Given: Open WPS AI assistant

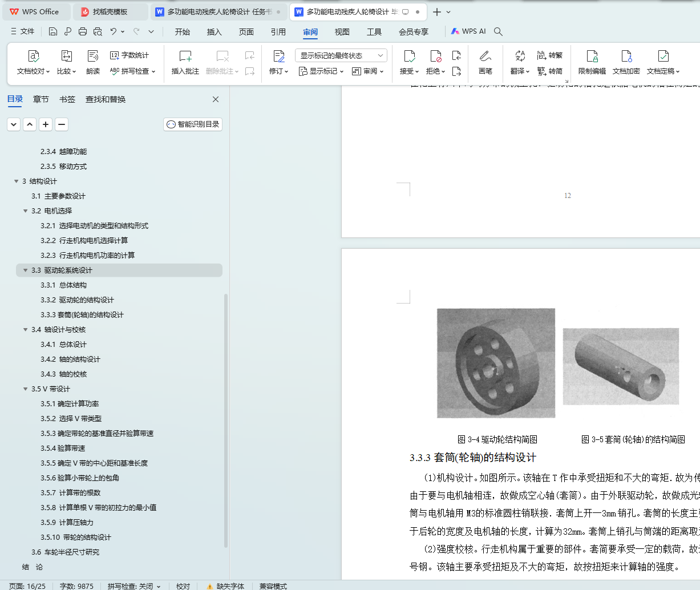Looking at the screenshot, I should click(x=468, y=31).
